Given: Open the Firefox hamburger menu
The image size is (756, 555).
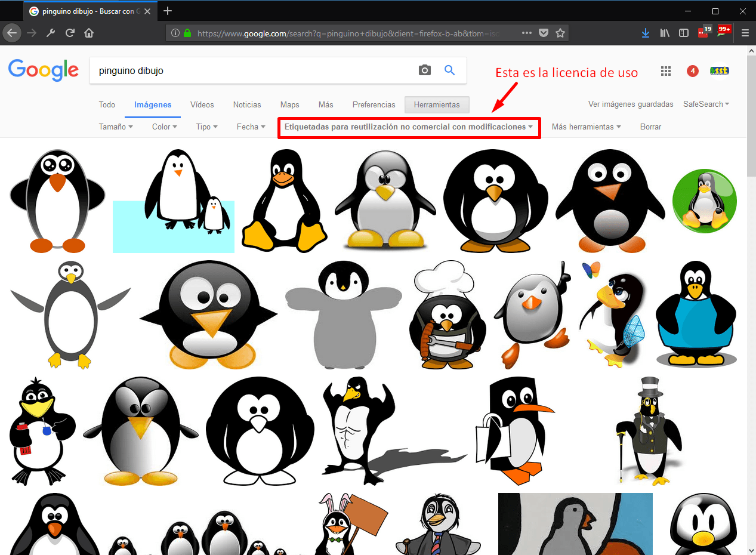Looking at the screenshot, I should pos(745,33).
